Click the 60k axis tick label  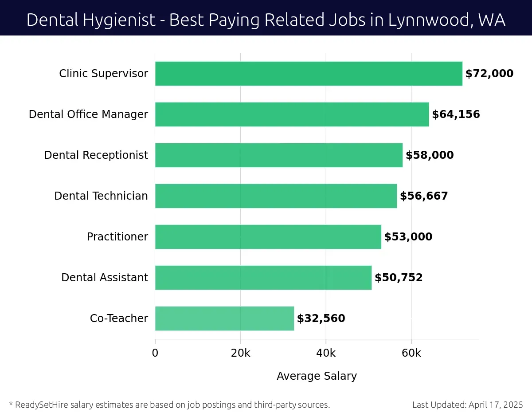pyautogui.click(x=411, y=353)
